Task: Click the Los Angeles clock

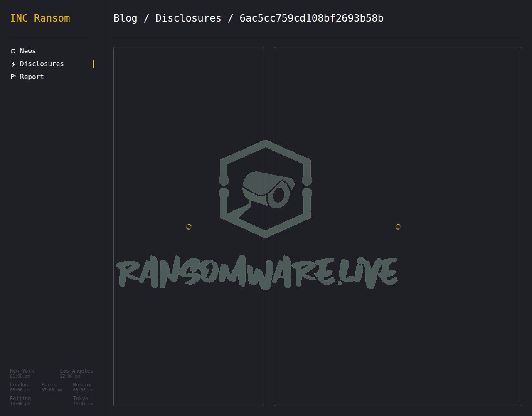Action: (x=76, y=373)
